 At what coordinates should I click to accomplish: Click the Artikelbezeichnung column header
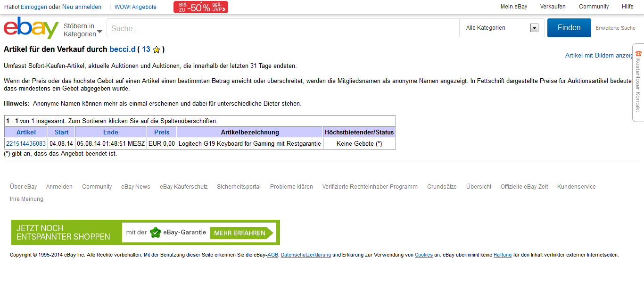(250, 132)
